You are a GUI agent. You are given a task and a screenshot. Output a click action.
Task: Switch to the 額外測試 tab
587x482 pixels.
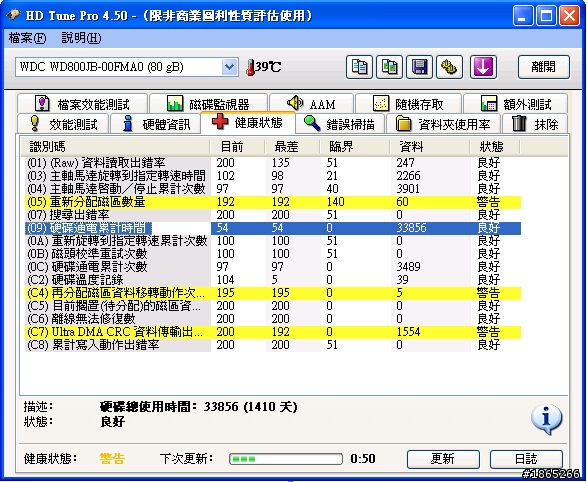515,103
